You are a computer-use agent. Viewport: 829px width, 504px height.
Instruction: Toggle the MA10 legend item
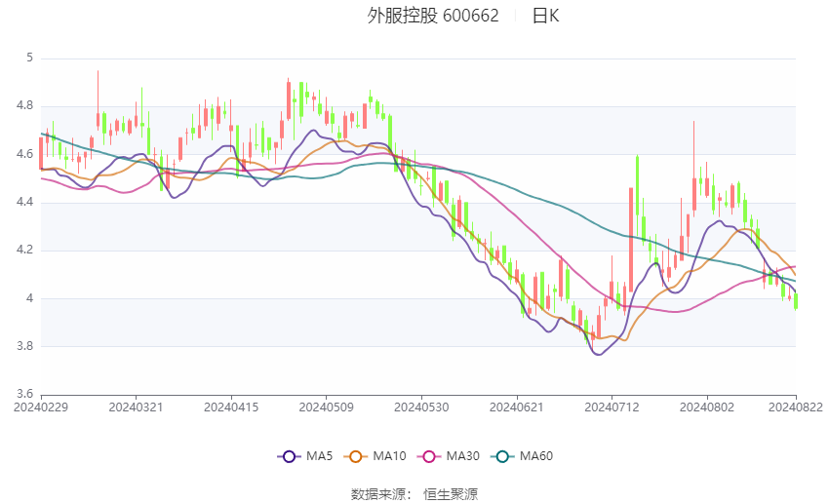[x=375, y=456]
